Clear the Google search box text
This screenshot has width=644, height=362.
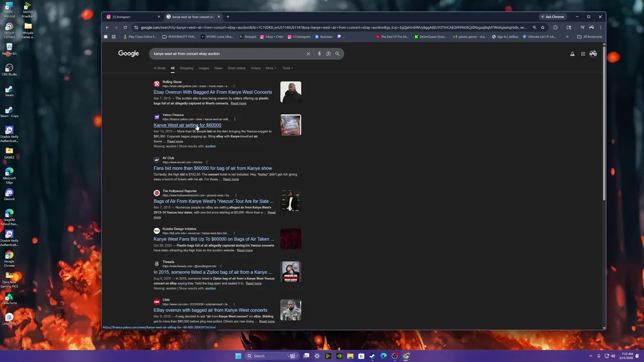pyautogui.click(x=308, y=54)
